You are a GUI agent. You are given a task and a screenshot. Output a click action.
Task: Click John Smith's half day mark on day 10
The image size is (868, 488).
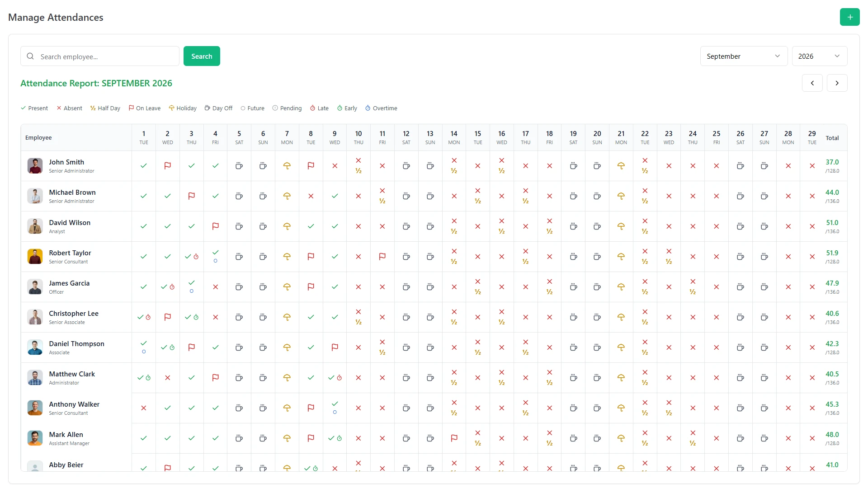pyautogui.click(x=359, y=171)
